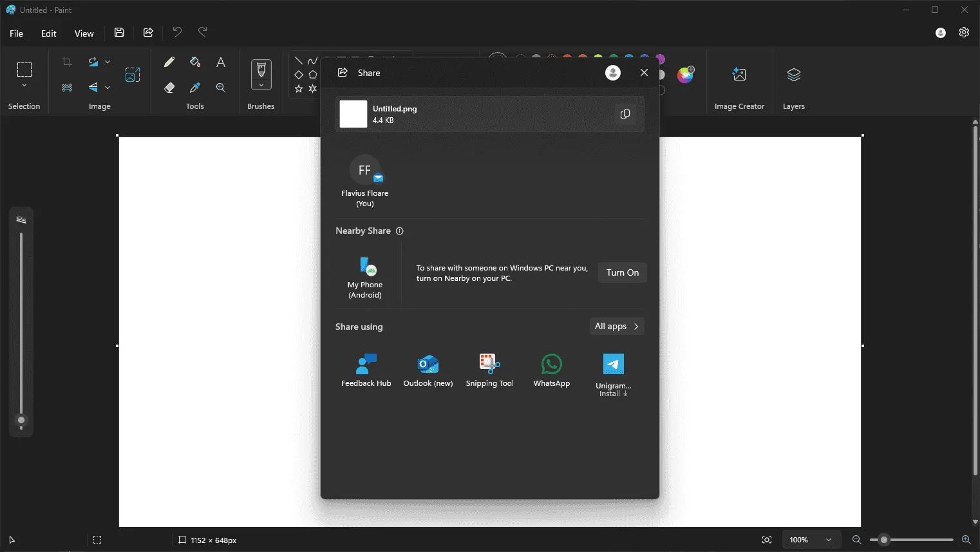Click the Rotate image icon
Viewport: 980px width, 552px height.
93,62
